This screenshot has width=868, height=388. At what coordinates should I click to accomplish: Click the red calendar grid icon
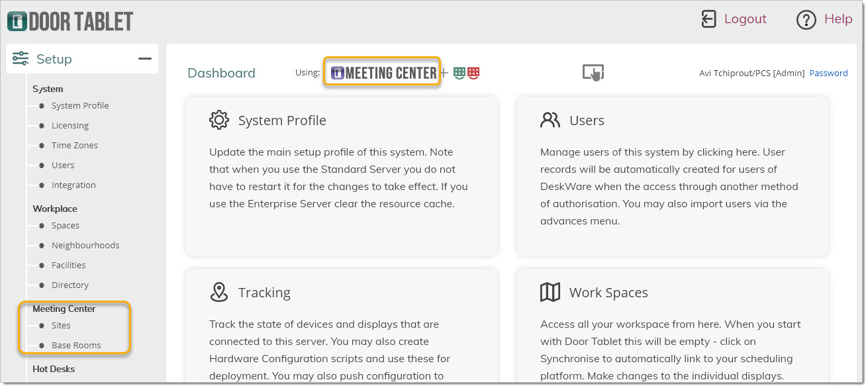coord(473,73)
